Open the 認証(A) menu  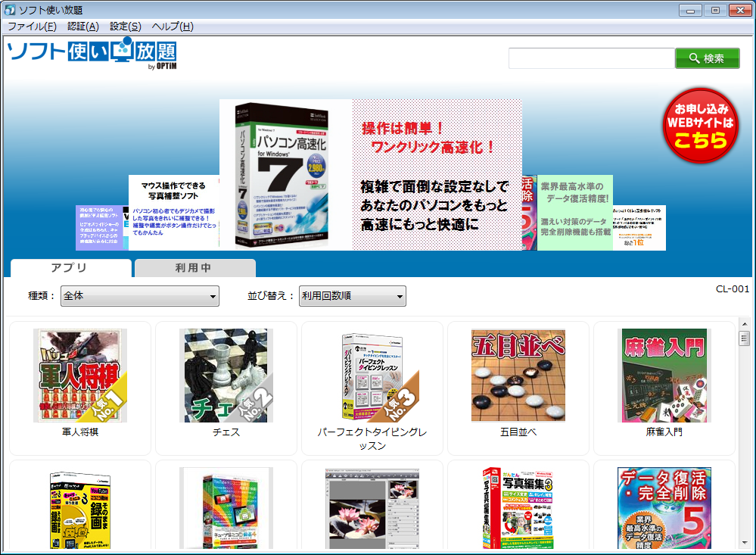click(83, 27)
